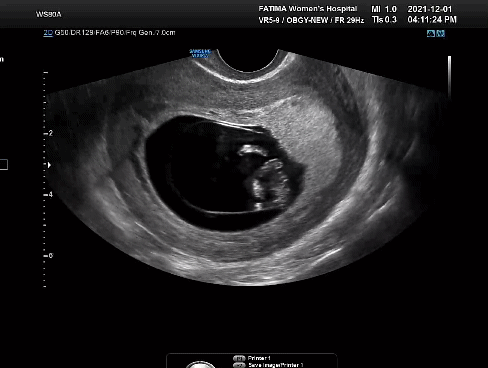Click the "Printer 1" label

tap(259, 358)
